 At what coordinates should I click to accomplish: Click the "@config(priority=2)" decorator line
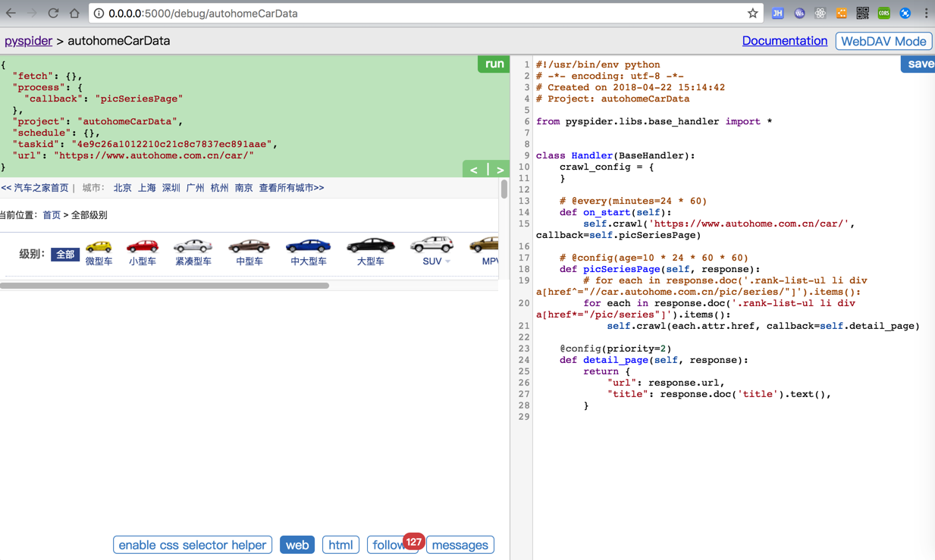616,349
